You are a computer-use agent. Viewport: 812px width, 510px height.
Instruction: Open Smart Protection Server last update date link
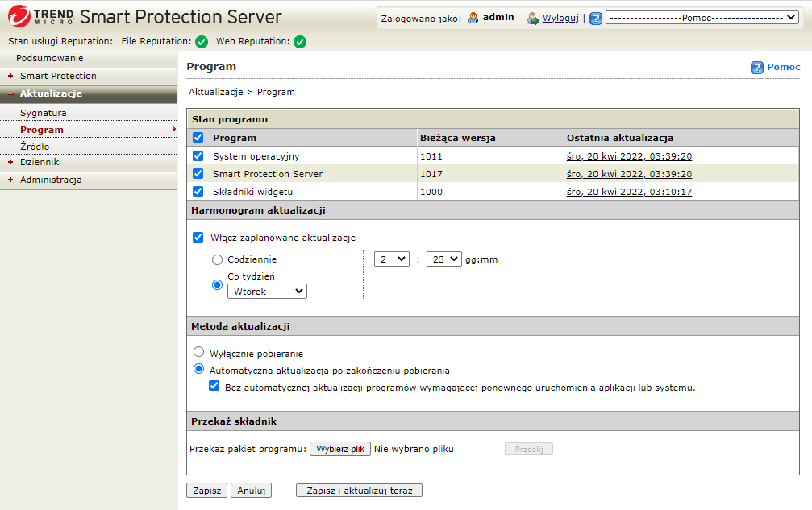point(629,174)
